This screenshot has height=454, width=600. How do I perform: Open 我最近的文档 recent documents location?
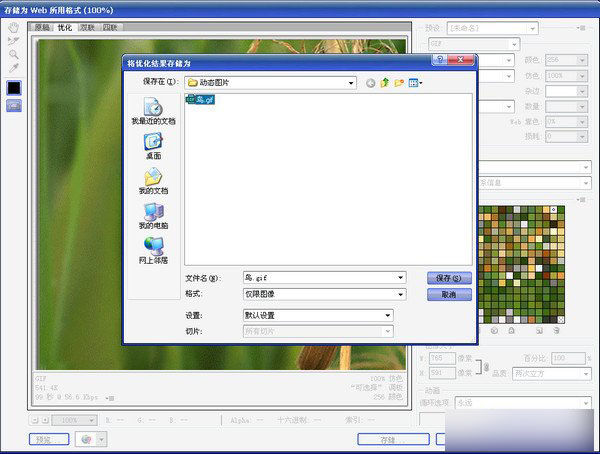click(152, 110)
